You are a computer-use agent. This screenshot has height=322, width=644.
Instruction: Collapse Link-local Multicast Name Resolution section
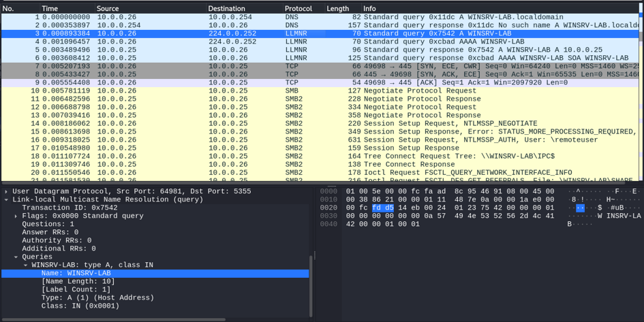click(6, 200)
